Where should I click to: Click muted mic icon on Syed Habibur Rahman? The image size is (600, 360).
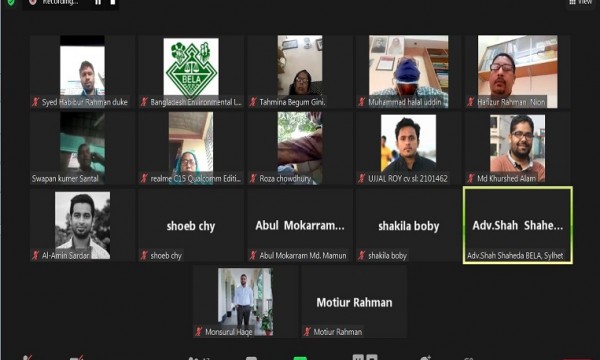click(x=36, y=102)
